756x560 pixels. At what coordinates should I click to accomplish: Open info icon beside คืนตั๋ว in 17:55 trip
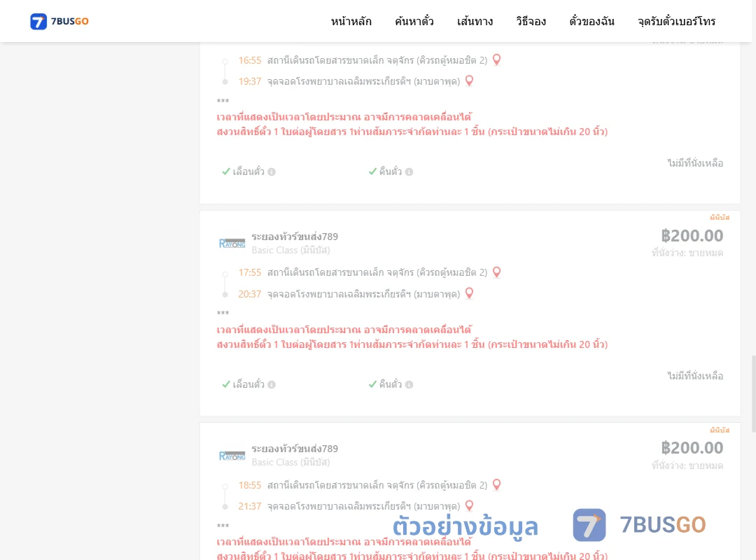tap(409, 384)
